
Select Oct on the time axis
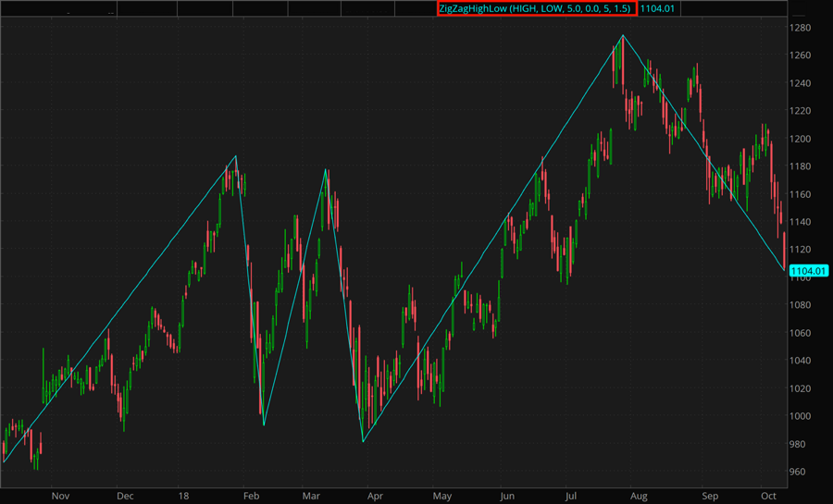tap(767, 496)
